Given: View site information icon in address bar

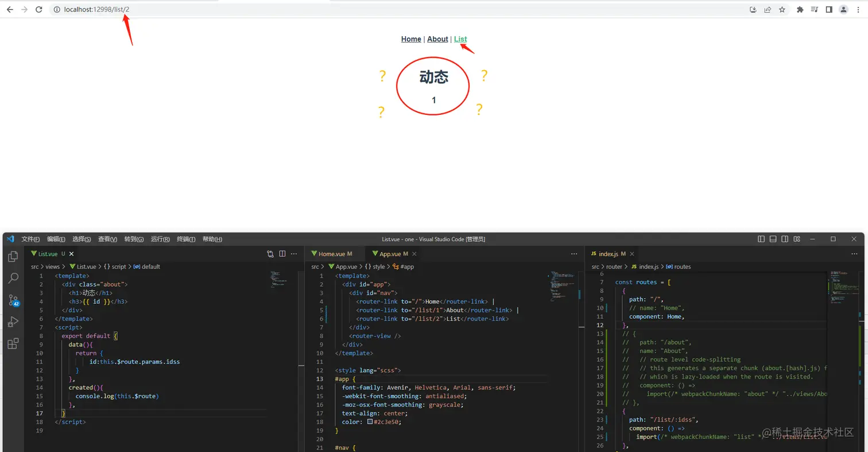Looking at the screenshot, I should click(57, 10).
